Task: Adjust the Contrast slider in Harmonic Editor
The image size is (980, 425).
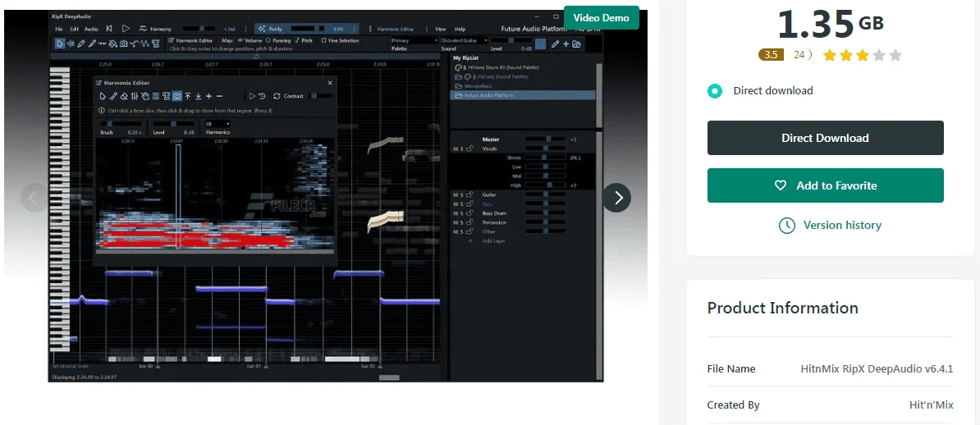Action: click(x=322, y=96)
